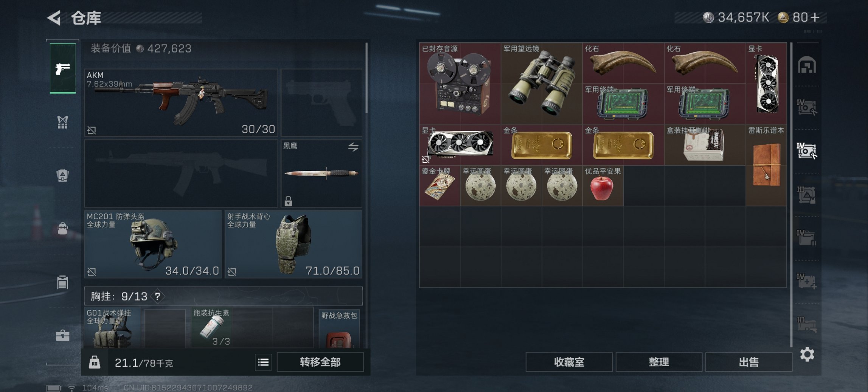Click the 整理 organize button
The height and width of the screenshot is (392, 868).
point(659,362)
